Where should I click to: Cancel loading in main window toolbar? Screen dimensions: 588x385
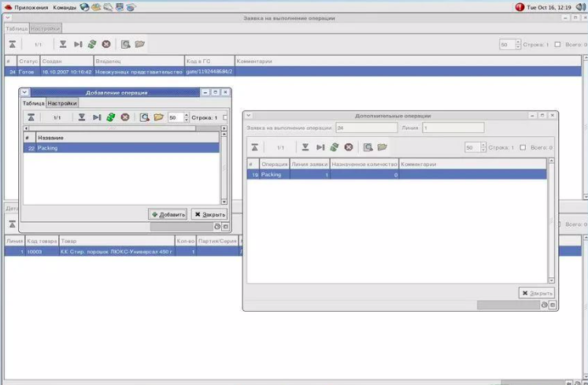[106, 44]
